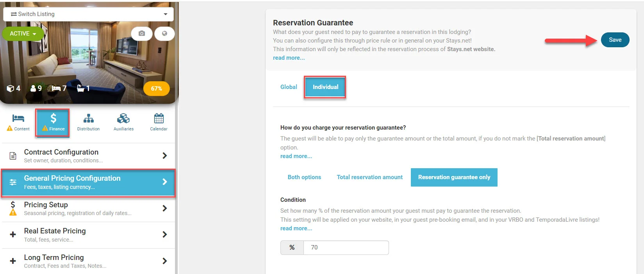Switch to the Global tab
The height and width of the screenshot is (274, 644).
pyautogui.click(x=289, y=87)
